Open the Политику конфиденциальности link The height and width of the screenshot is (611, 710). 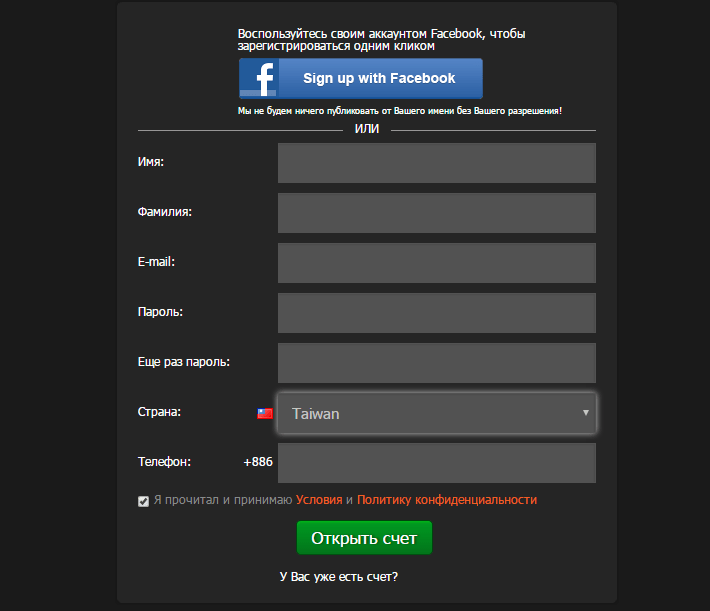[447, 500]
